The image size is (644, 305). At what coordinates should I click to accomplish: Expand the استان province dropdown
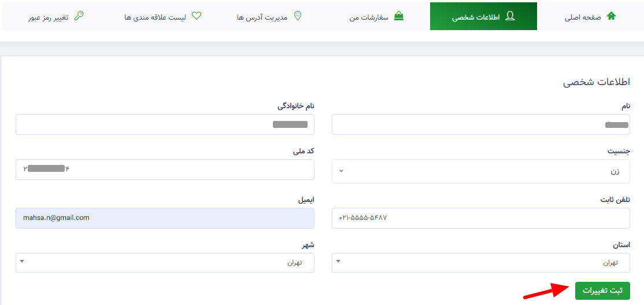[481, 262]
